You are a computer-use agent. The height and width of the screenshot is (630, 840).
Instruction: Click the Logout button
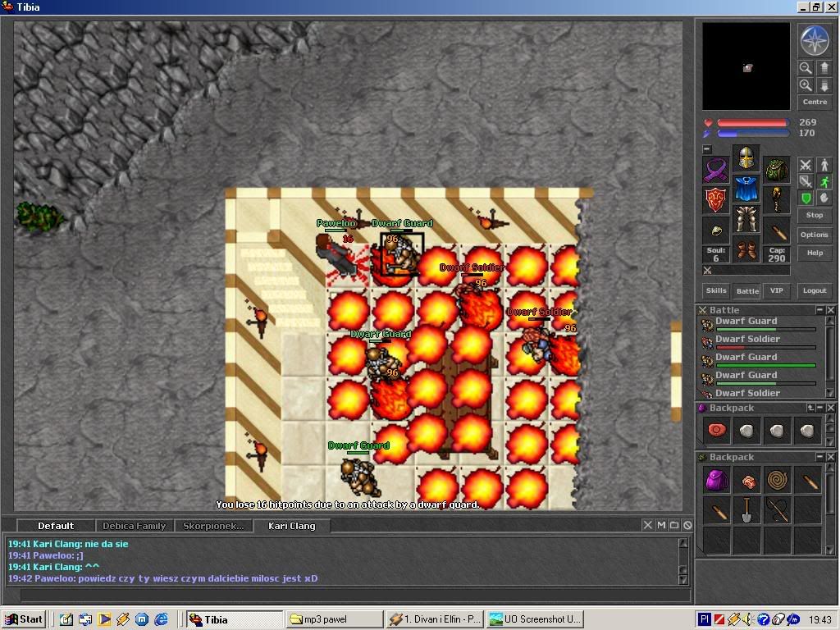(815, 290)
